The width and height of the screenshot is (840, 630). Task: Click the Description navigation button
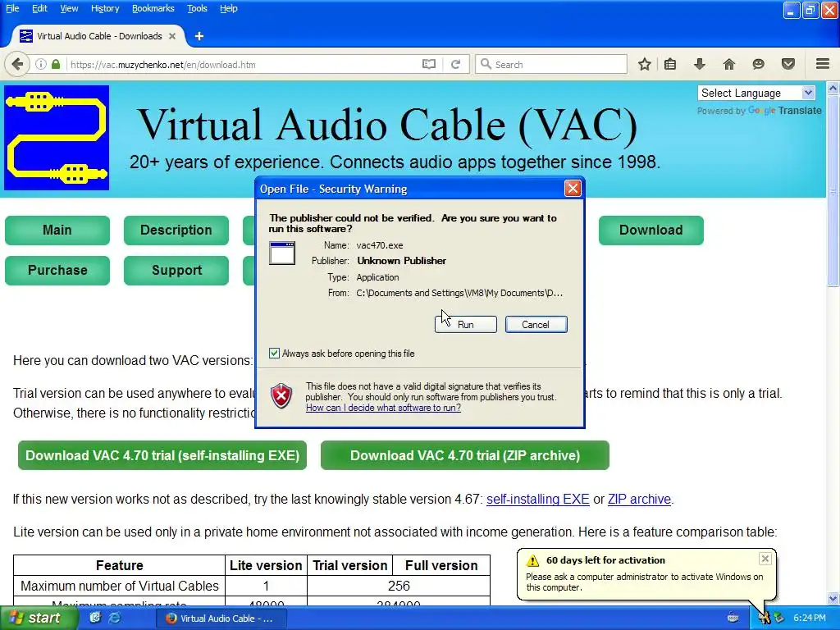click(x=176, y=231)
